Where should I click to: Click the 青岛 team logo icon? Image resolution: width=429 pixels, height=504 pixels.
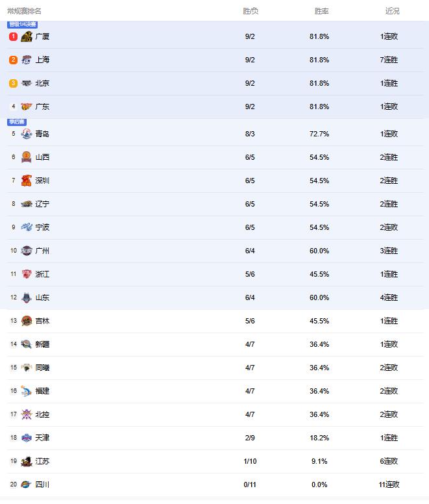(x=27, y=134)
